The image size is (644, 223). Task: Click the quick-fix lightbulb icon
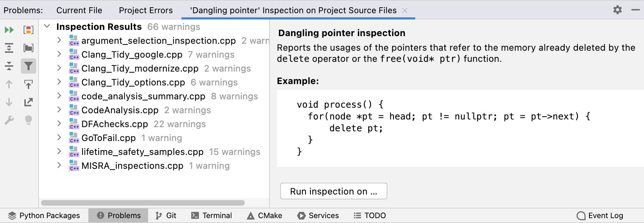click(x=29, y=120)
